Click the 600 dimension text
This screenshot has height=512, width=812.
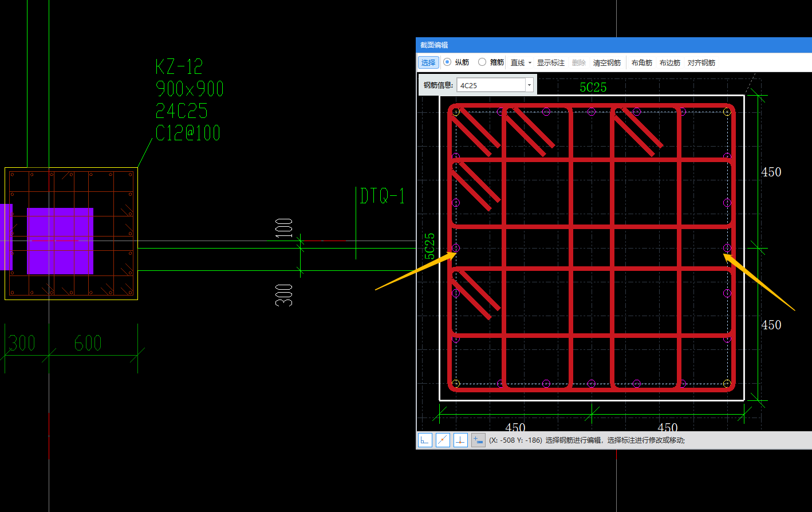pos(88,343)
